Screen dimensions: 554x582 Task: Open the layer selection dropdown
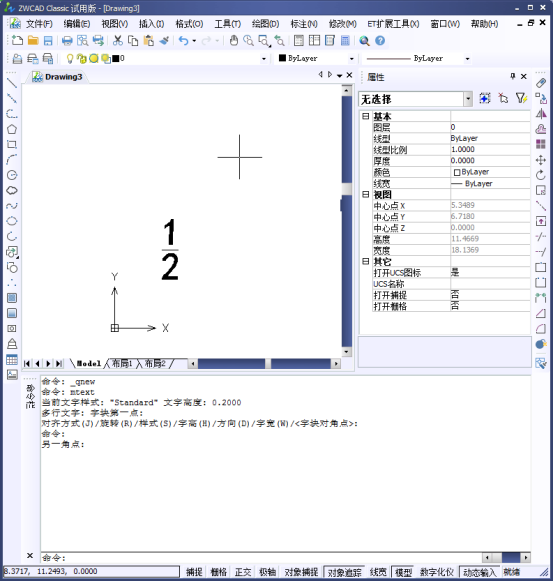(x=263, y=59)
